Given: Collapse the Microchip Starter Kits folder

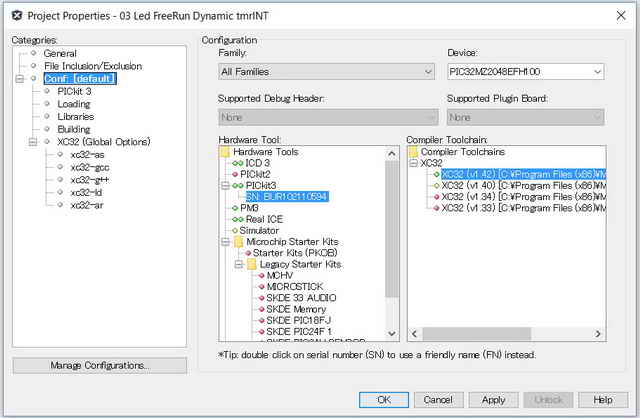Looking at the screenshot, I should pyautogui.click(x=225, y=242).
